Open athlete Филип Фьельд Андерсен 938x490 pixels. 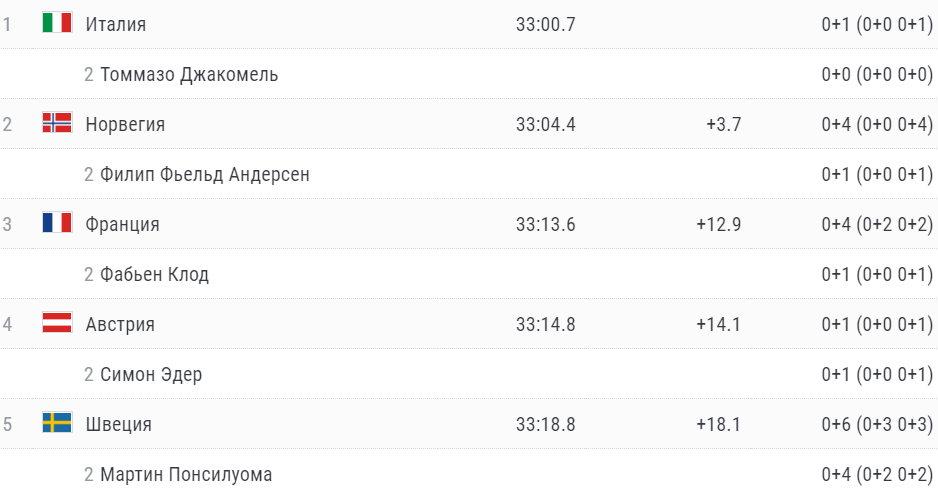[205, 174]
